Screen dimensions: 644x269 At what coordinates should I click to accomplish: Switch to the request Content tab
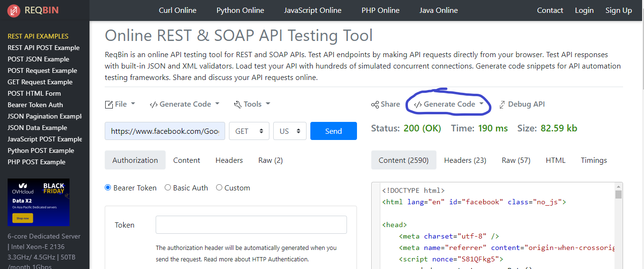(x=187, y=160)
